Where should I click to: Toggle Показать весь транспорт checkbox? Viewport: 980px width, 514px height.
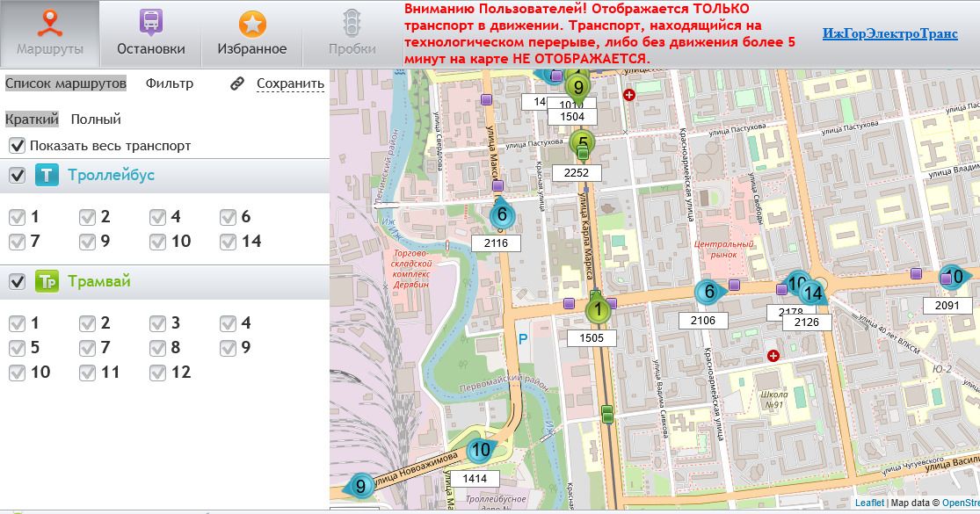[x=17, y=146]
